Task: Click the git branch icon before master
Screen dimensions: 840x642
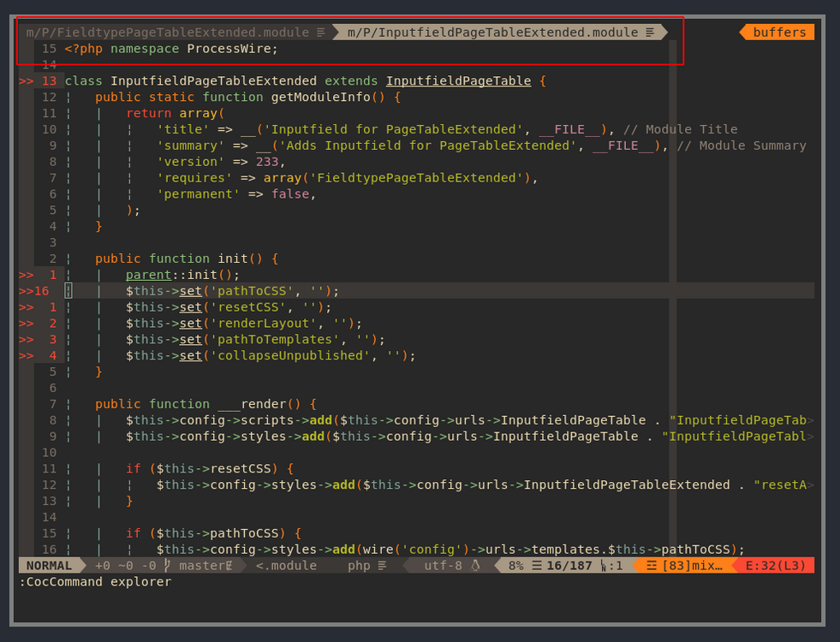Action: pyautogui.click(x=168, y=566)
